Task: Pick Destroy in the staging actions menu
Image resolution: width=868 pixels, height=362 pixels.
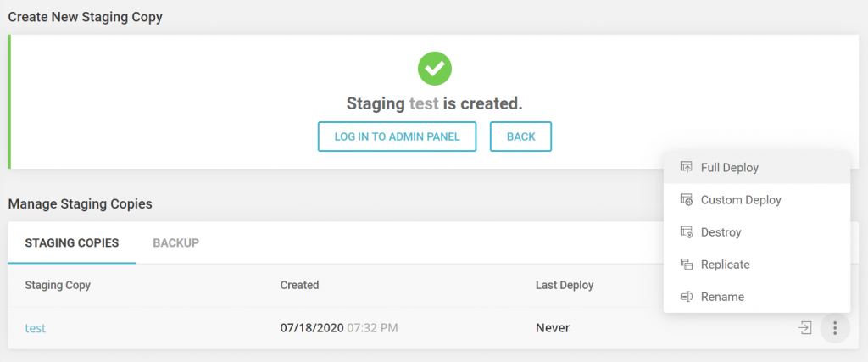Action: (x=721, y=232)
